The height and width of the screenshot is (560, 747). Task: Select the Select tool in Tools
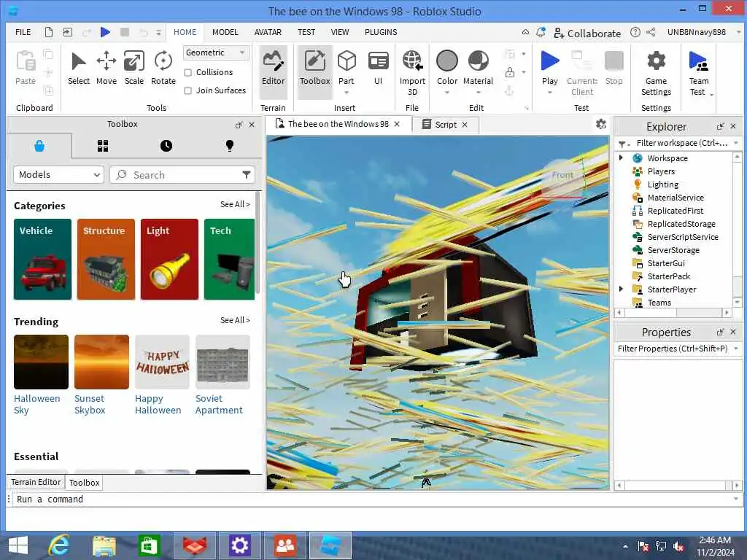79,69
